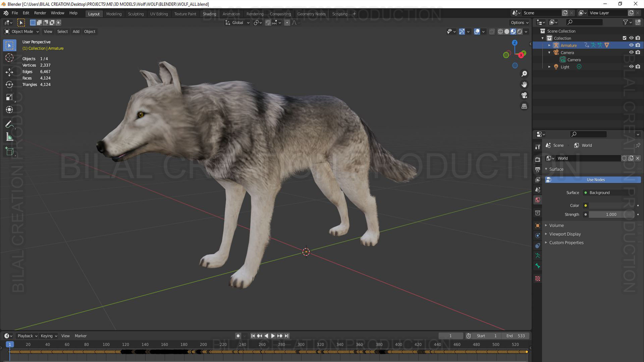Viewport: 644px width, 362px height.
Task: Click the viewport zoom magnifier icon
Action: [524, 74]
